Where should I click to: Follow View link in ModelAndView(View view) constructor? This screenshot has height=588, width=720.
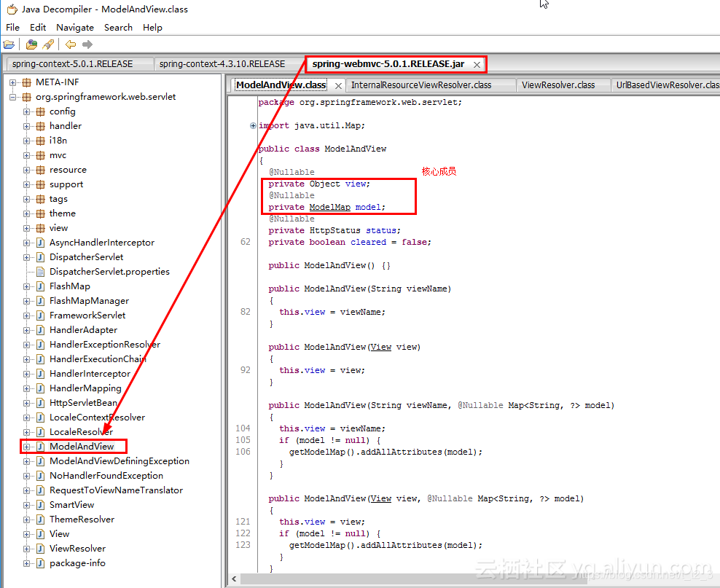(x=380, y=347)
